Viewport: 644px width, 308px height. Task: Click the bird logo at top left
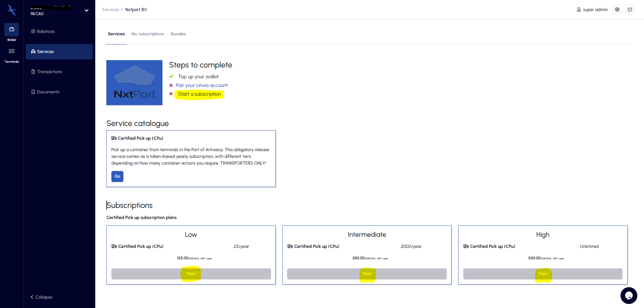pos(12,10)
